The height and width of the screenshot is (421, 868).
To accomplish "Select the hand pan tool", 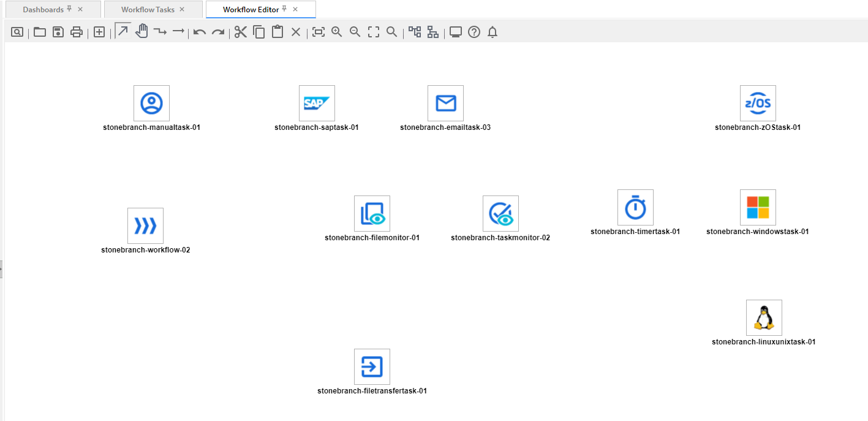I will point(142,31).
